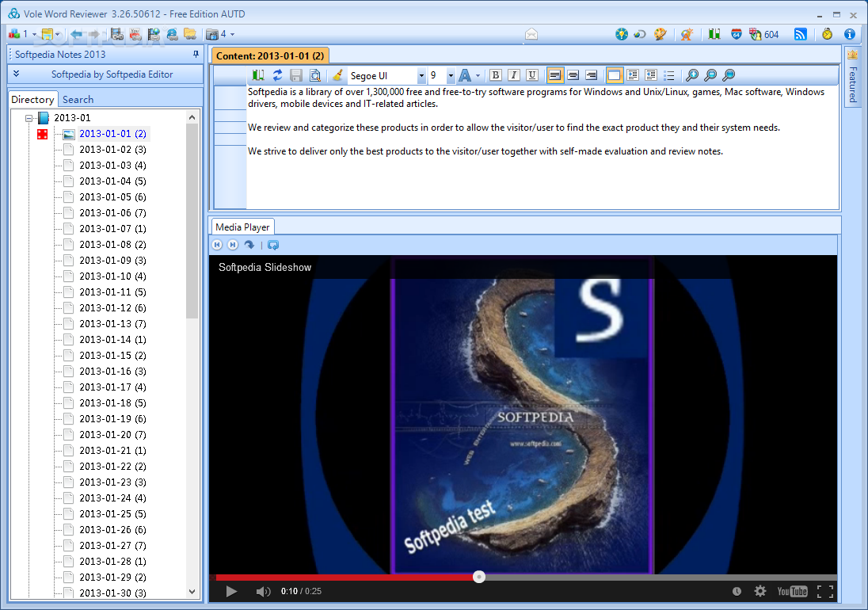Pin the Softpedia Notes 2013 panel
The width and height of the screenshot is (868, 610).
[x=196, y=54]
